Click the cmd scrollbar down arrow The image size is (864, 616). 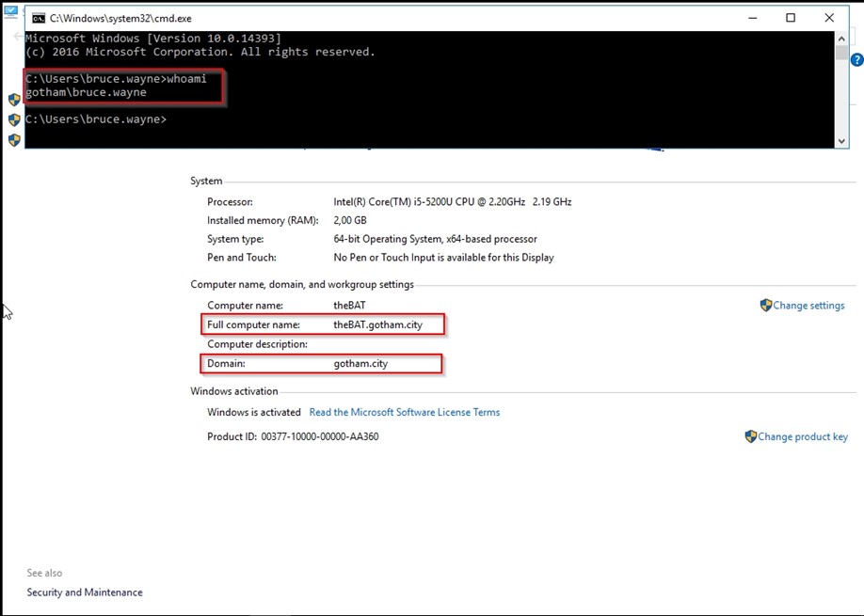pos(841,141)
